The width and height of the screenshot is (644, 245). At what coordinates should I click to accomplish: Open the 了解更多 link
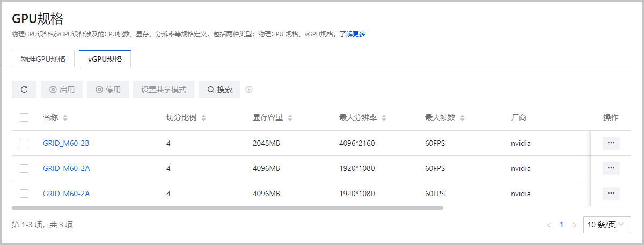[353, 34]
